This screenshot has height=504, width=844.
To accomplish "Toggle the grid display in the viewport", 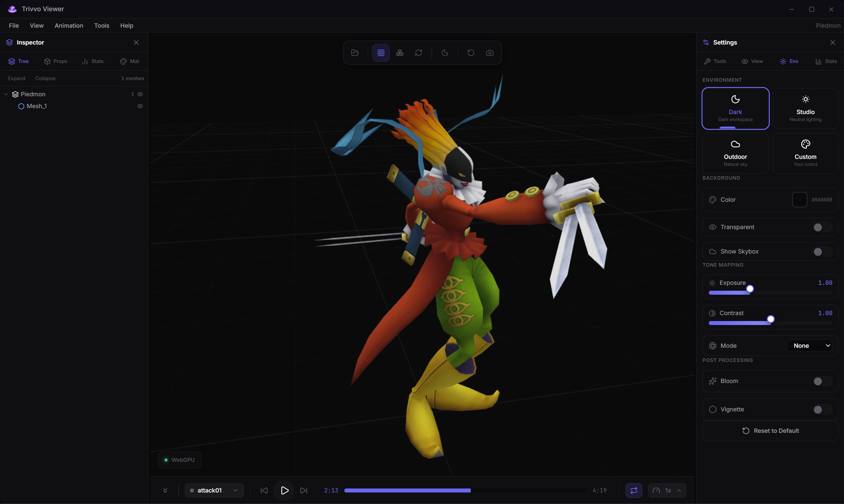I will (381, 53).
